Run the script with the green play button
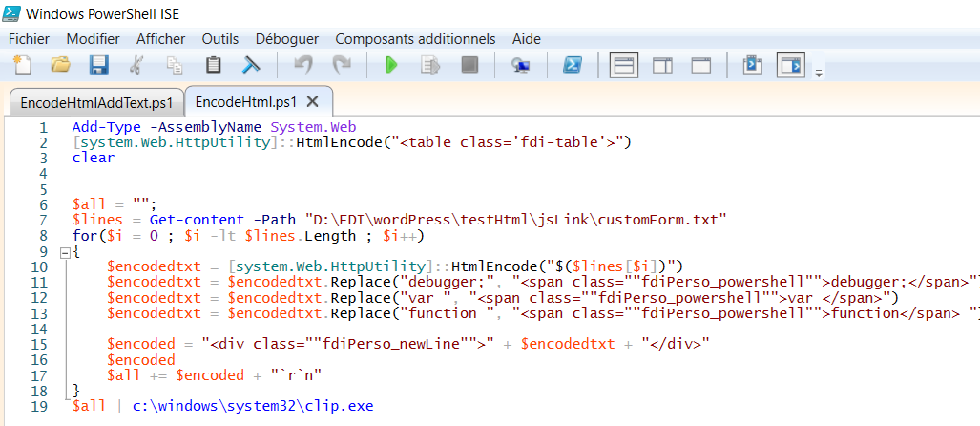 390,65
